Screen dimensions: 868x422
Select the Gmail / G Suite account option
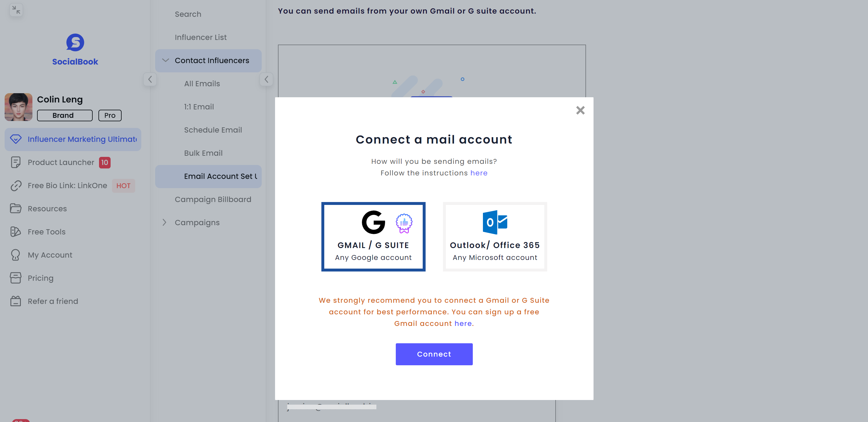[373, 236]
